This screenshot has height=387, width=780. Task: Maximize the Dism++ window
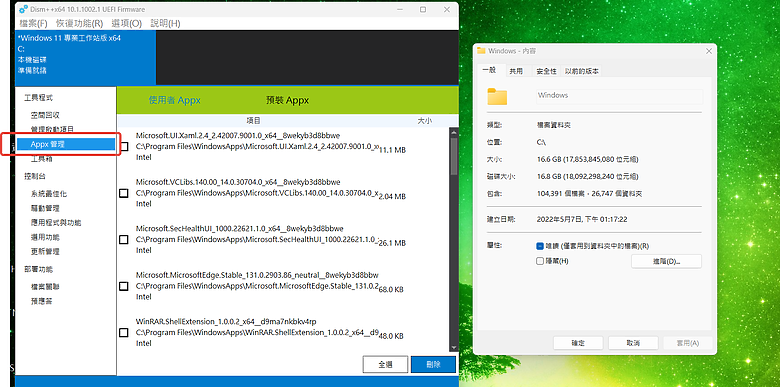tap(423, 9)
